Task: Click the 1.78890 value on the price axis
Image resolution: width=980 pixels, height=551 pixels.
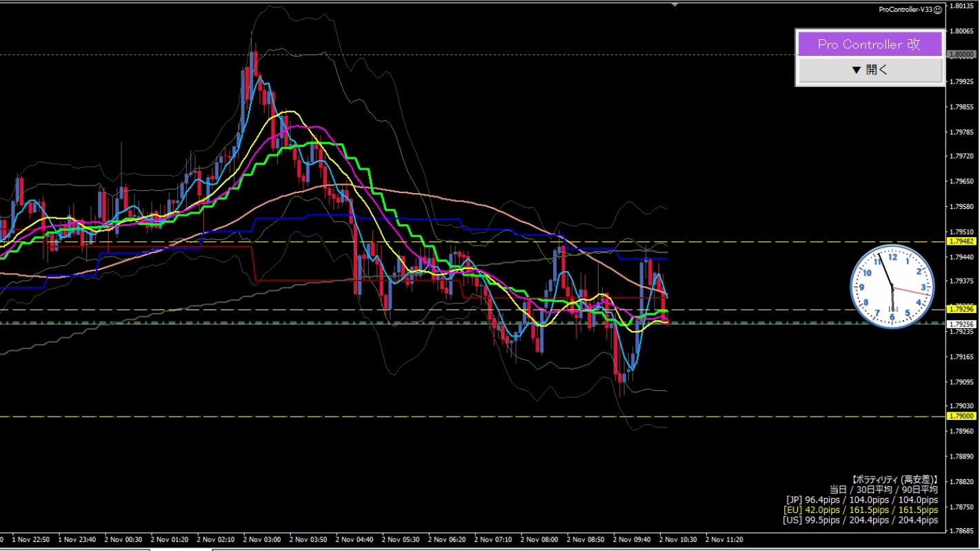Action: pyautogui.click(x=961, y=457)
